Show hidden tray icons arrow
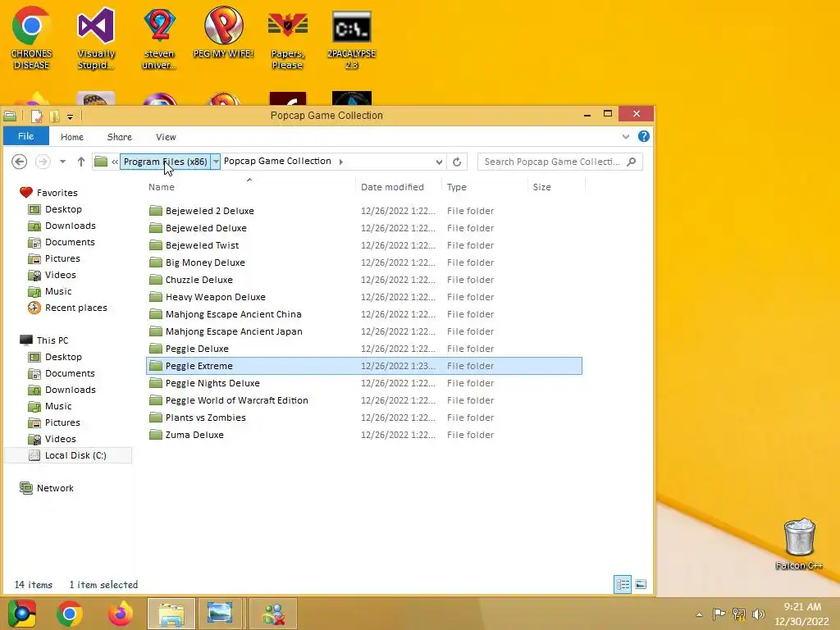This screenshot has width=840, height=630. pos(699,614)
